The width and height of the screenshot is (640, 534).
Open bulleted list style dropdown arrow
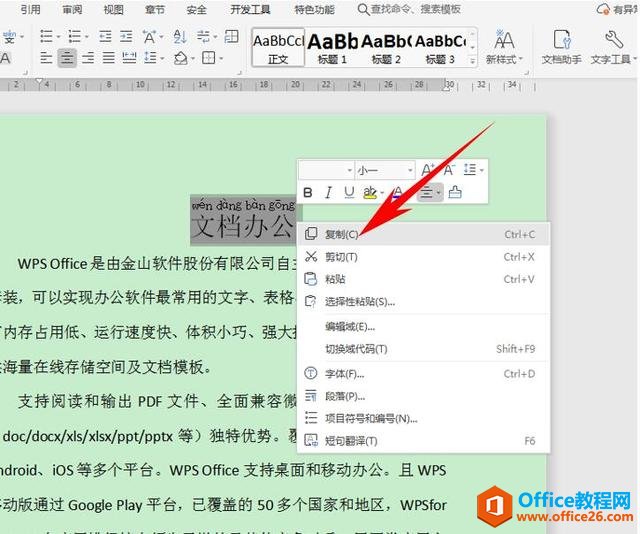tap(58, 37)
